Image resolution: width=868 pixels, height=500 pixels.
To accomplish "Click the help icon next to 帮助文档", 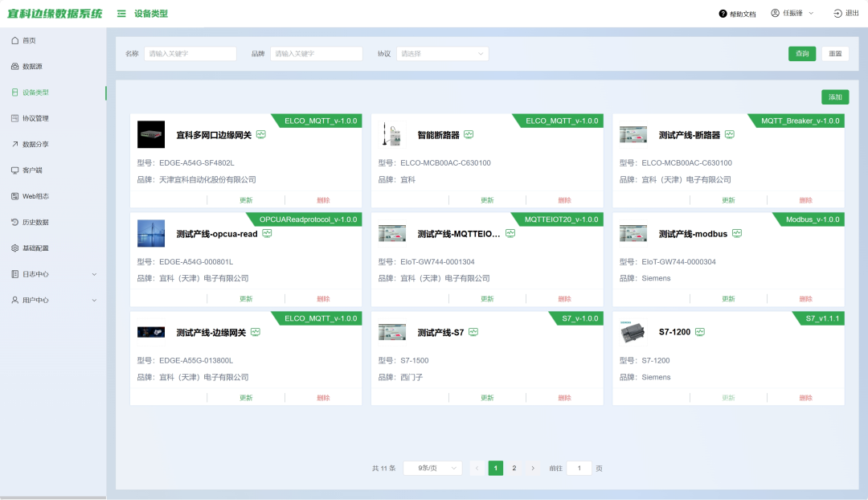I will click(723, 14).
